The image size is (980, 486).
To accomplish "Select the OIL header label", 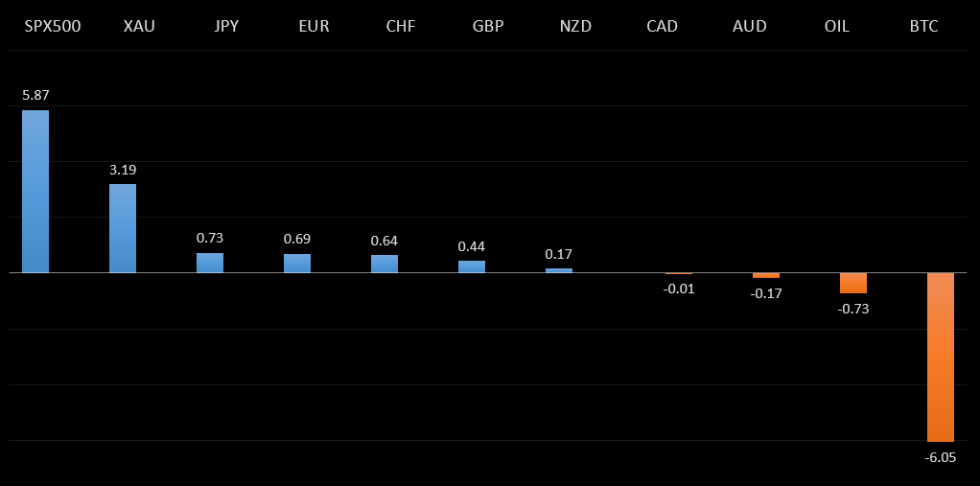I will [x=837, y=27].
